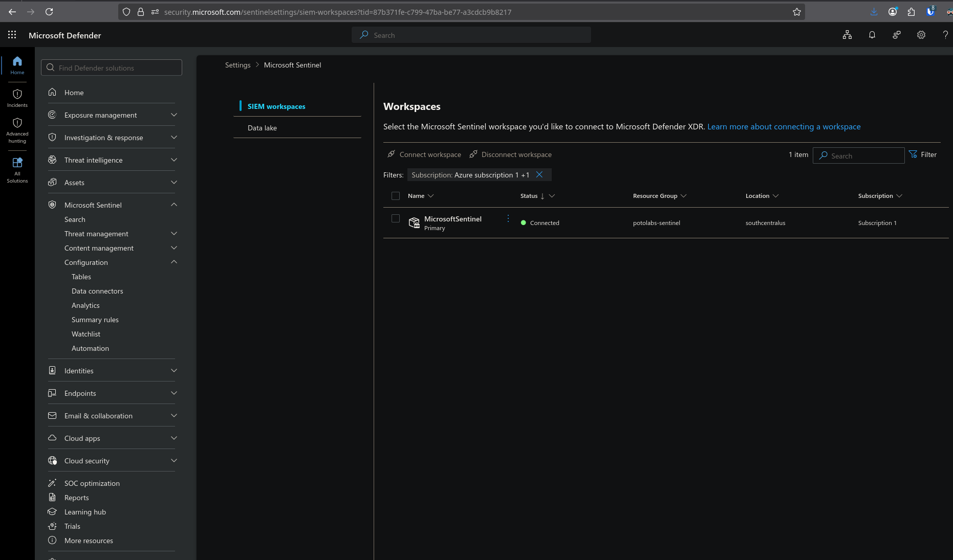Open Summary rules under Configuration
The width and height of the screenshot is (953, 560).
click(x=95, y=320)
